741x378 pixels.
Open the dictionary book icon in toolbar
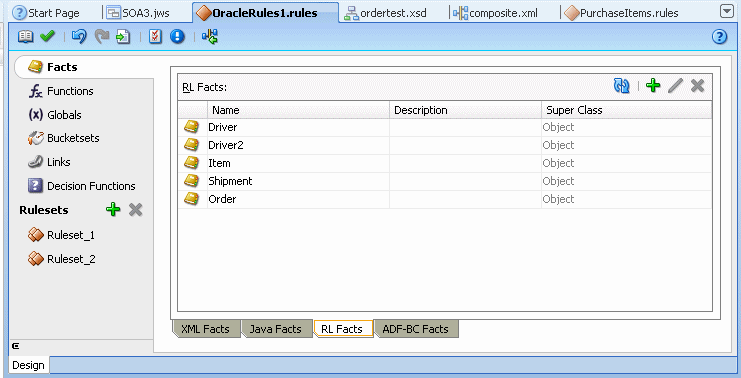pos(26,36)
